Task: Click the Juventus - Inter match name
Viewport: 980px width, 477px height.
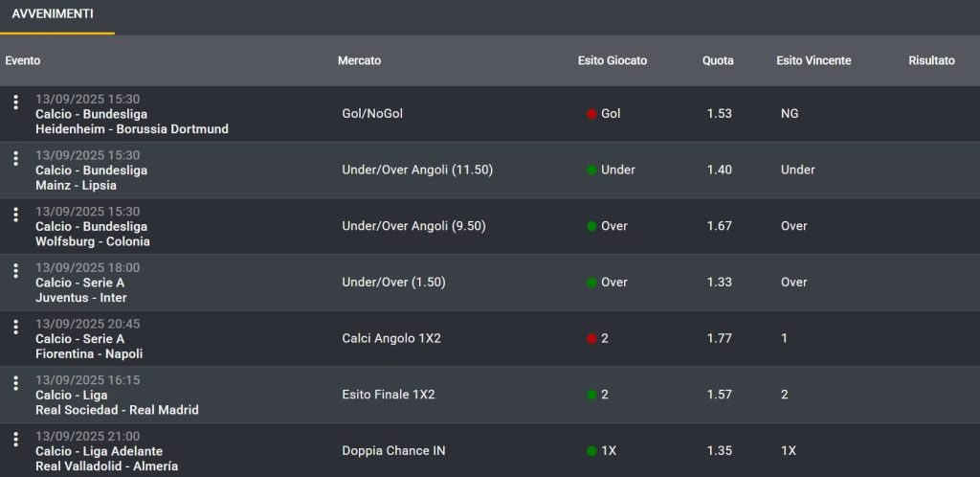Action: pyautogui.click(x=81, y=298)
